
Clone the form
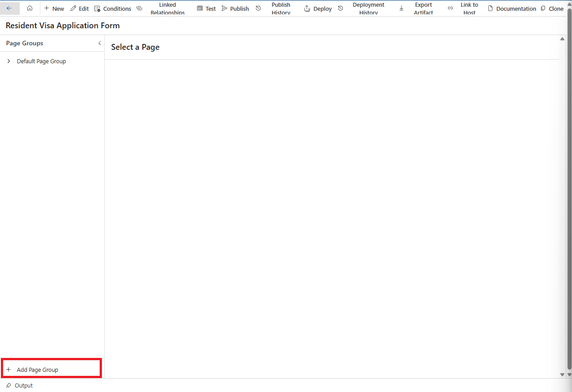click(552, 9)
